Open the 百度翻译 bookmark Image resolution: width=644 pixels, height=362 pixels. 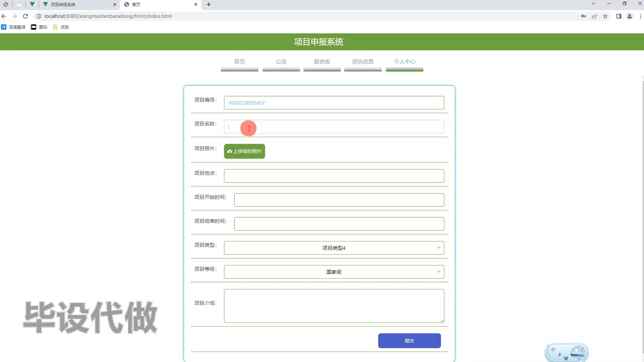pyautogui.click(x=14, y=27)
